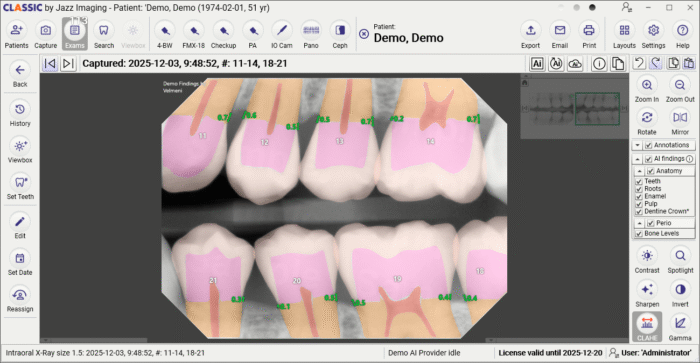Collapse the AI findings section arrow
Viewport: 700px width, 363px height.
[x=638, y=159]
